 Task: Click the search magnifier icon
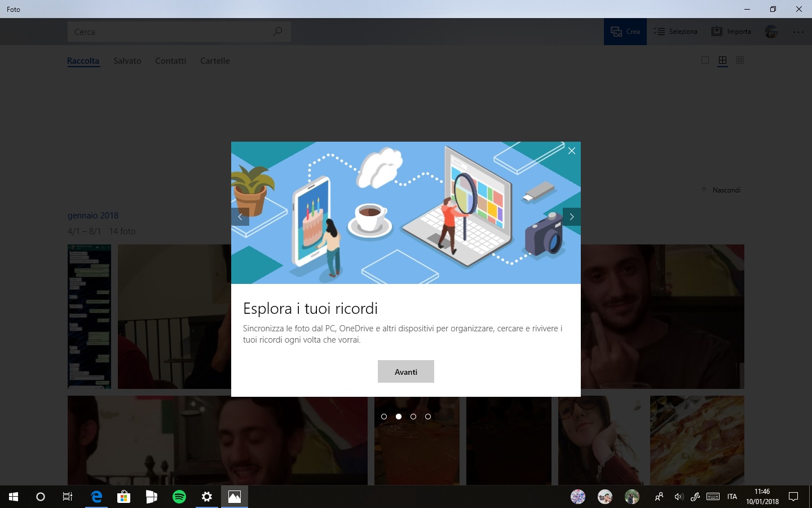tap(277, 32)
